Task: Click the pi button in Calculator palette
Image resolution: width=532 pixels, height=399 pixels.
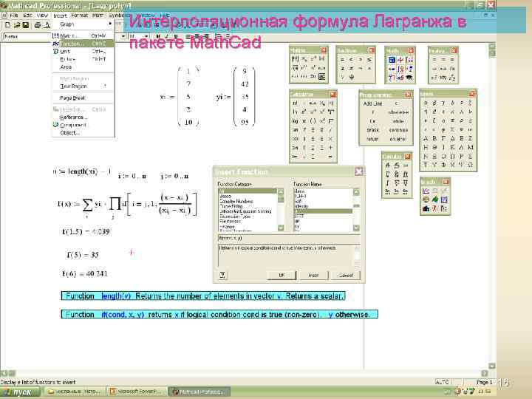Action: [304, 120]
